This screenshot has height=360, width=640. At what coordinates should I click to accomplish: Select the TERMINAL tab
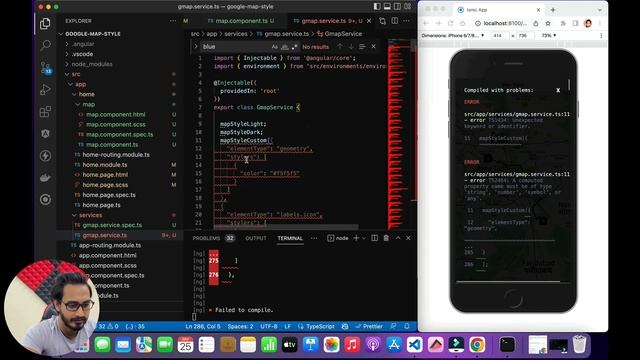[x=290, y=238]
